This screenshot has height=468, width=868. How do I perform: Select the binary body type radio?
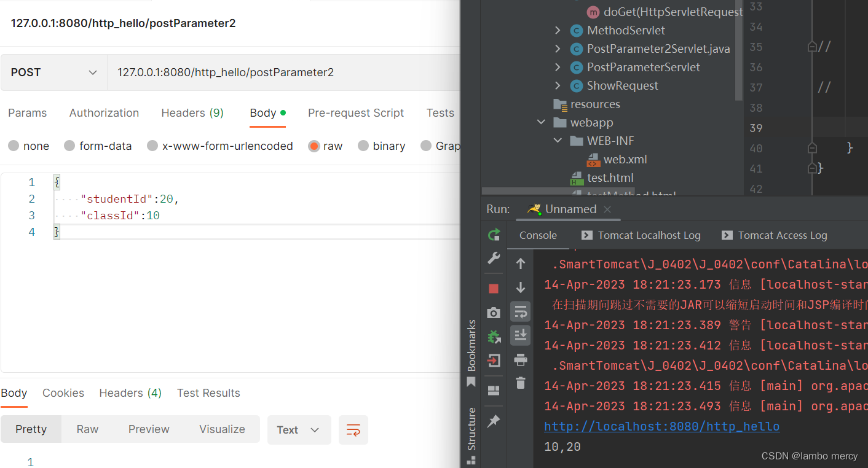363,146
